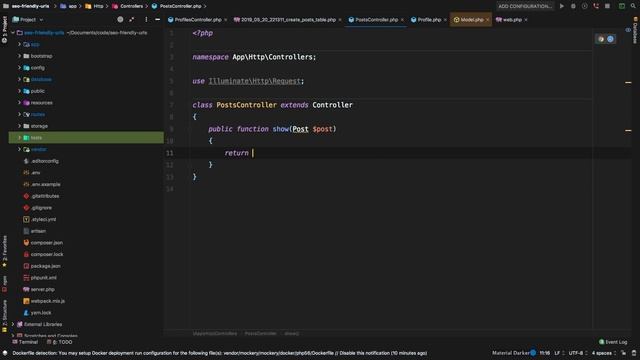
Task: Open the Event Log
Action: point(613,342)
